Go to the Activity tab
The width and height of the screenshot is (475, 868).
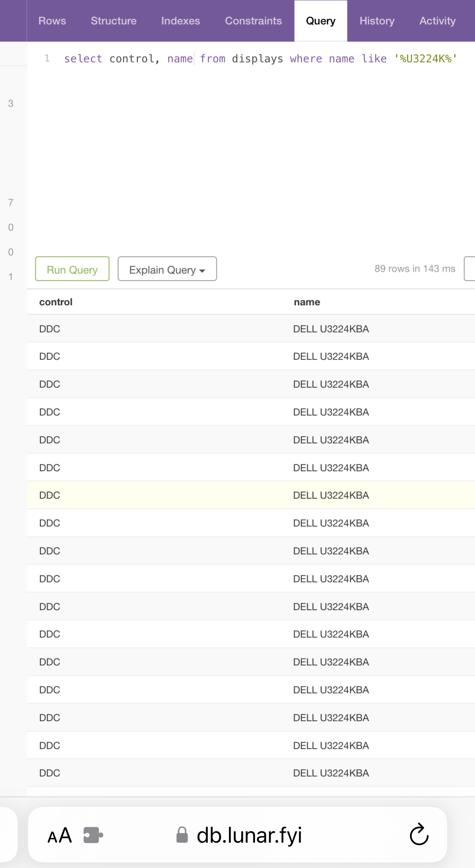pos(437,21)
